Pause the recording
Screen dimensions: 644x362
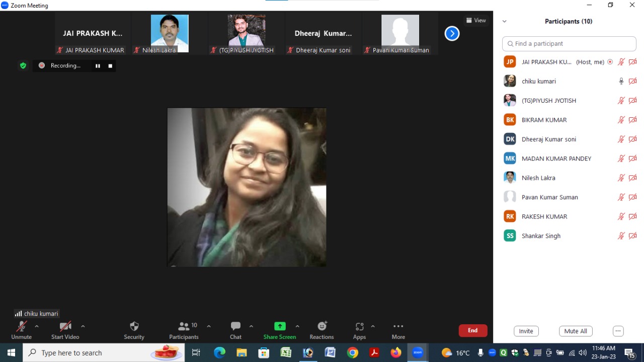(x=98, y=66)
